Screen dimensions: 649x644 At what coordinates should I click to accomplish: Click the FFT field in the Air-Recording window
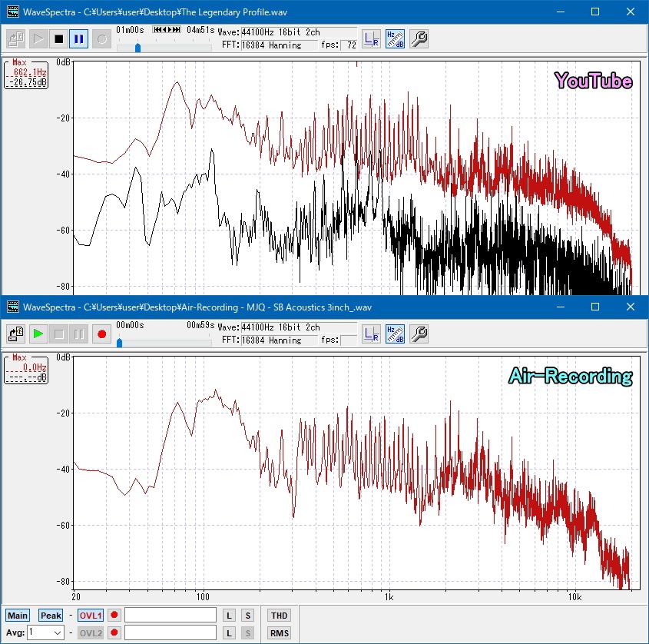tap(280, 340)
